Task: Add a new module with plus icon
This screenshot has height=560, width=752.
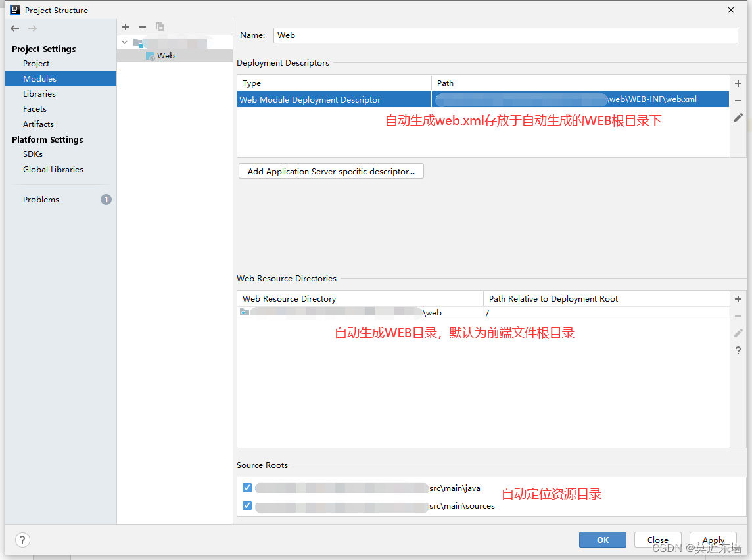Action: click(x=126, y=27)
